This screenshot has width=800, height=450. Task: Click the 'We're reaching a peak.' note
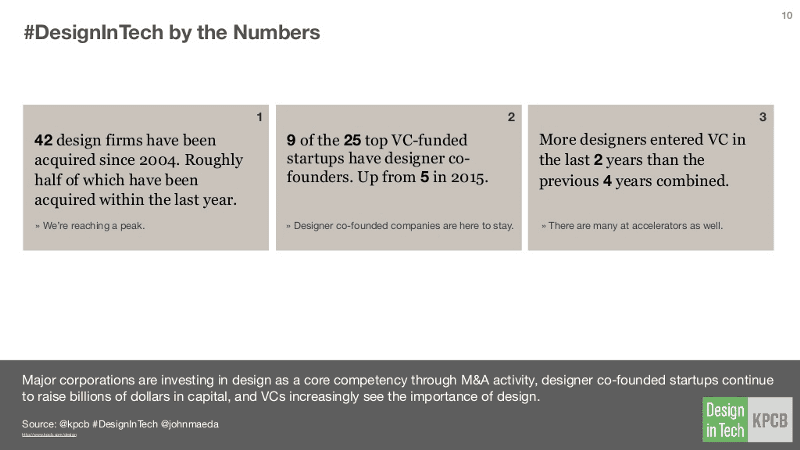tap(90, 226)
